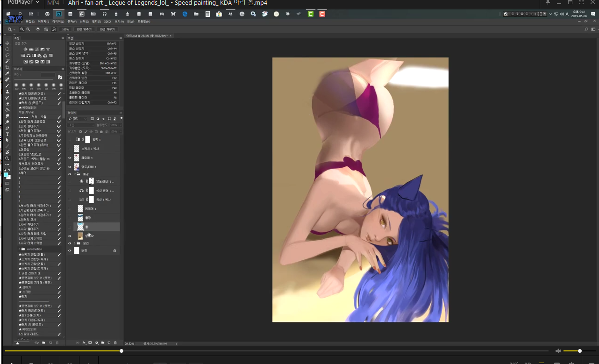Select the Brush tool
Viewport: 599px width, 364px height.
click(7, 86)
